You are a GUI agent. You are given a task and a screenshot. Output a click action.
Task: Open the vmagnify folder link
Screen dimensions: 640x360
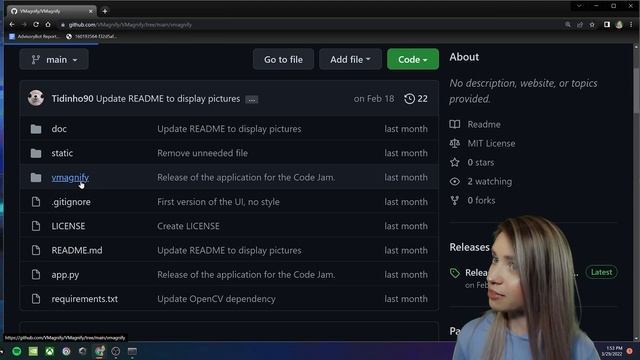pyautogui.click(x=70, y=178)
